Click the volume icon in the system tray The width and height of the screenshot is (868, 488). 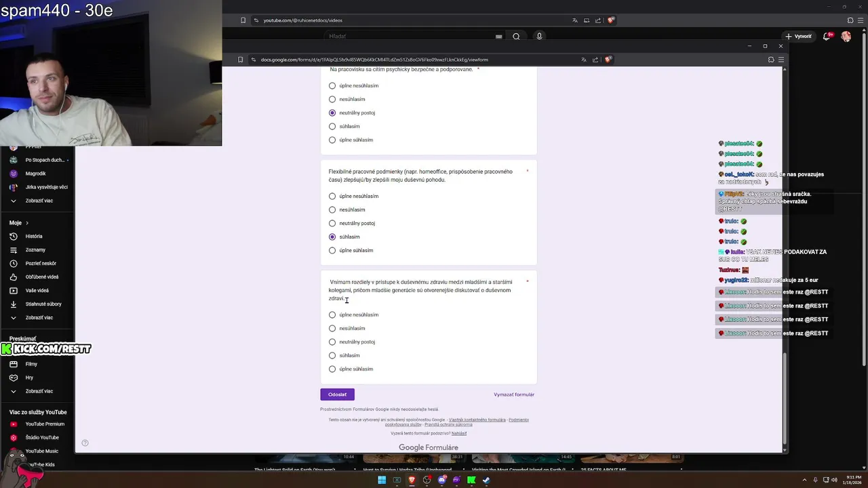[834, 480]
